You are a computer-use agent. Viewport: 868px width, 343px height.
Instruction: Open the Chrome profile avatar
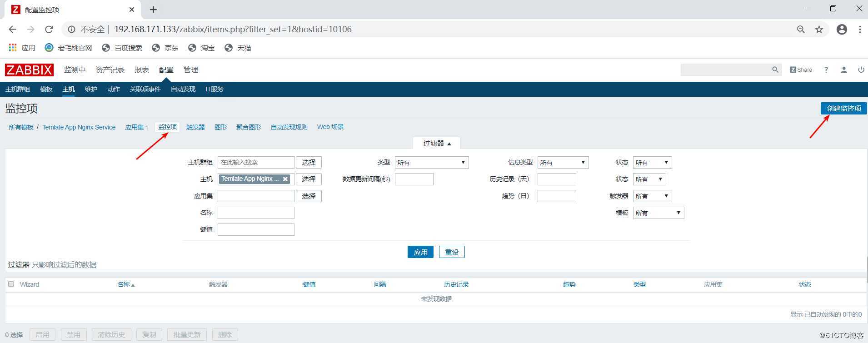[842, 30]
